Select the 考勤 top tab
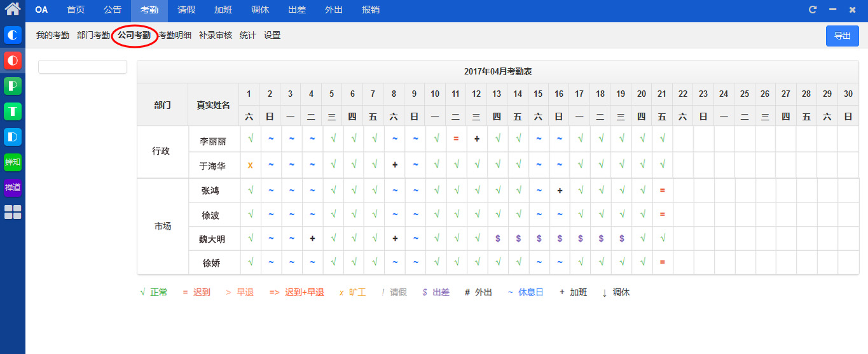 (149, 10)
